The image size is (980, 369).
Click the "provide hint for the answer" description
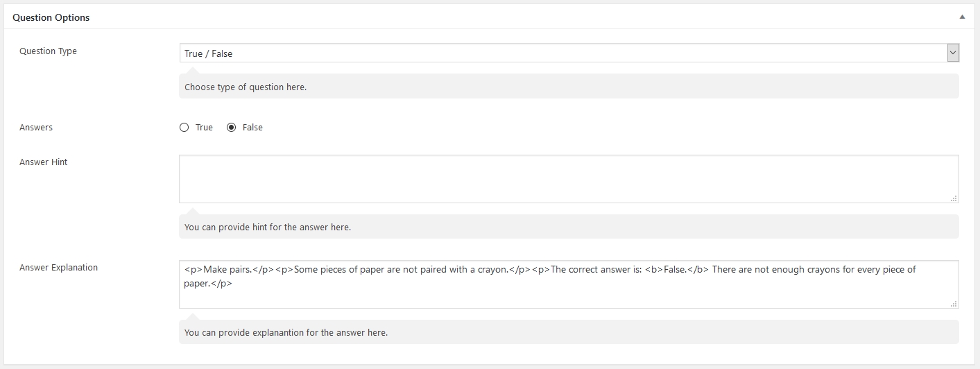pos(268,228)
